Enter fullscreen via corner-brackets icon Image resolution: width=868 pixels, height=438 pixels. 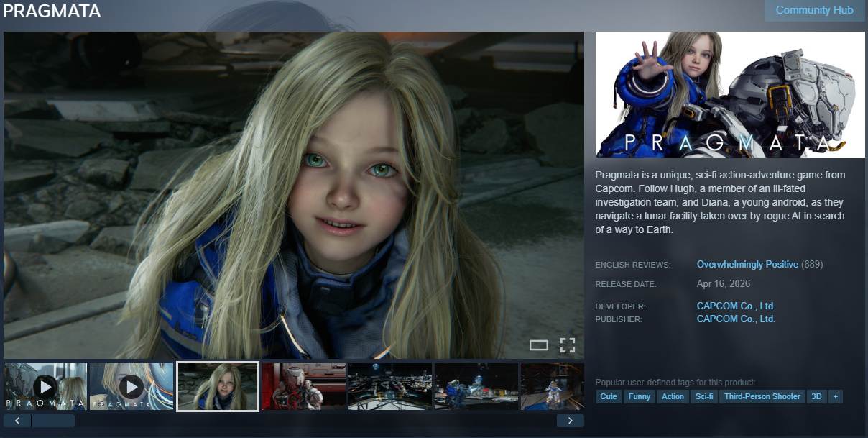(568, 345)
